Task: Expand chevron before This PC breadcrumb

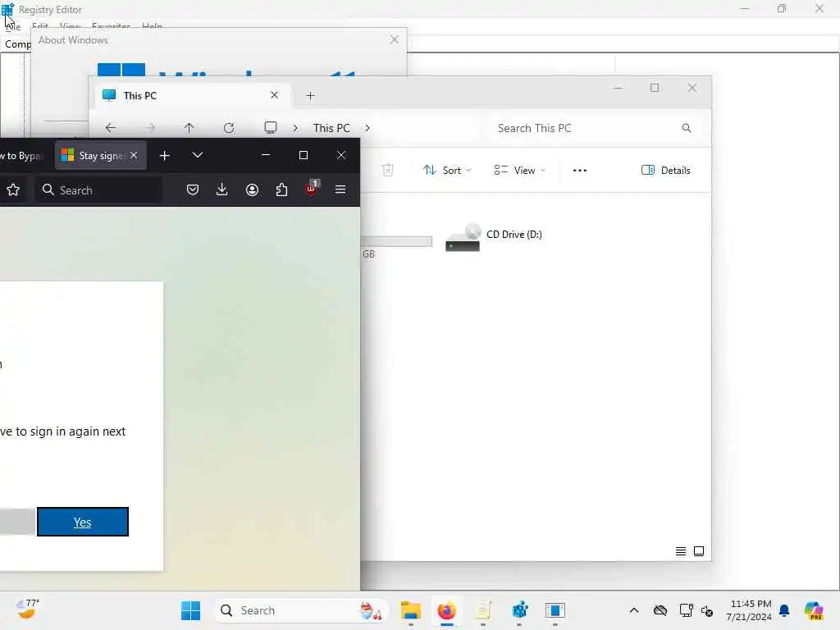Action: [x=295, y=128]
